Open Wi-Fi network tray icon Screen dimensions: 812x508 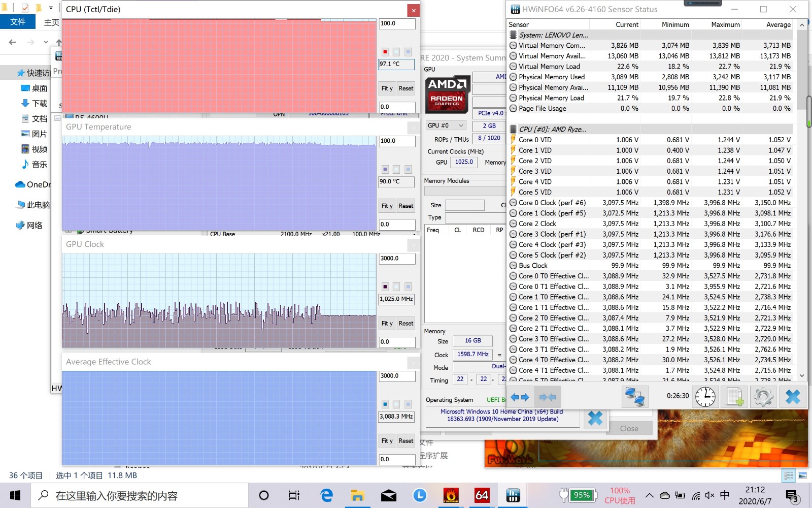pos(696,495)
